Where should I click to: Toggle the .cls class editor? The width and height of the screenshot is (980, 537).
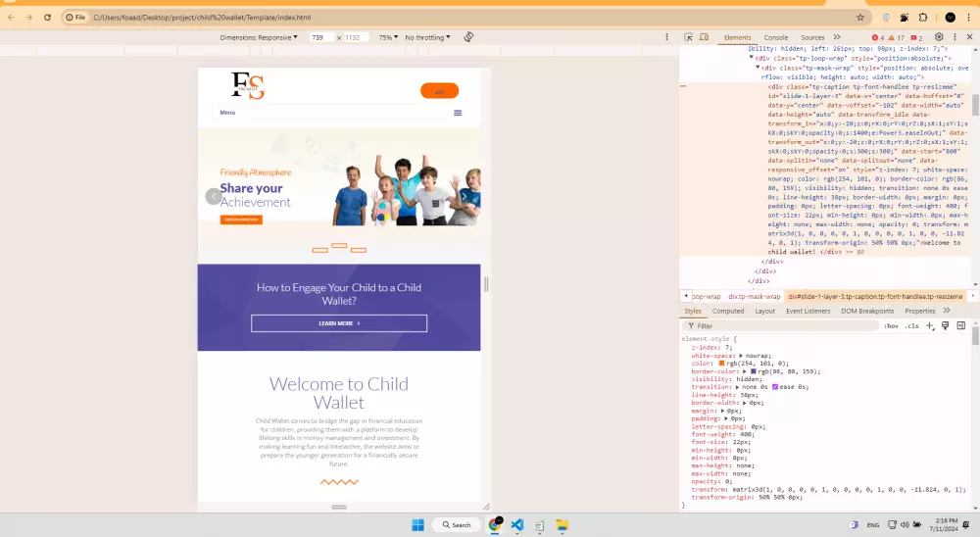point(912,325)
